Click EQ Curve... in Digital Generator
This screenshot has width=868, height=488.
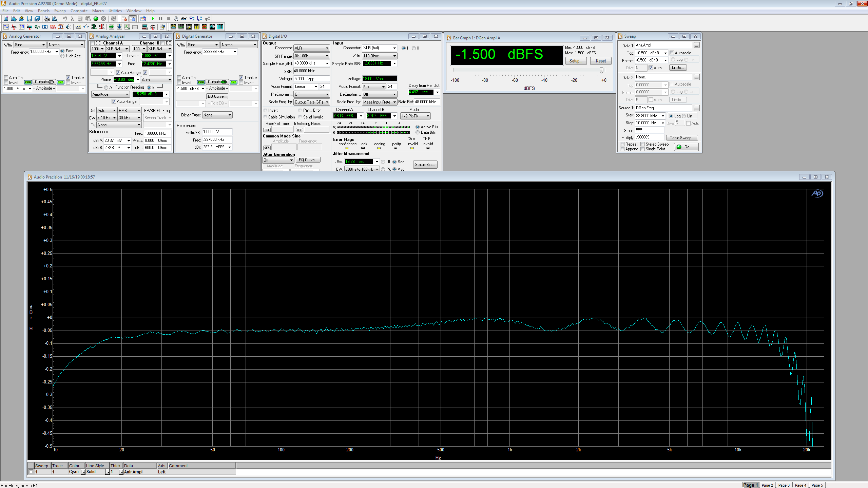click(217, 96)
